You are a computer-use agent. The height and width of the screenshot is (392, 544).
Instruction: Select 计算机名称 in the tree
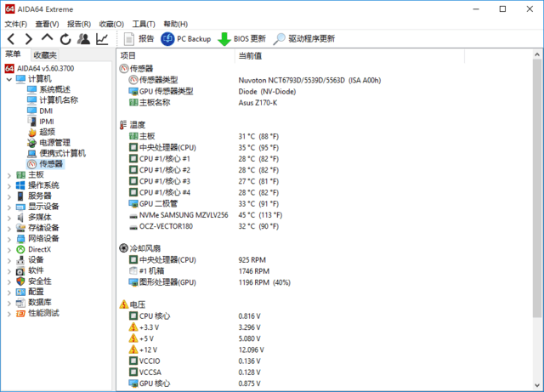(x=59, y=100)
